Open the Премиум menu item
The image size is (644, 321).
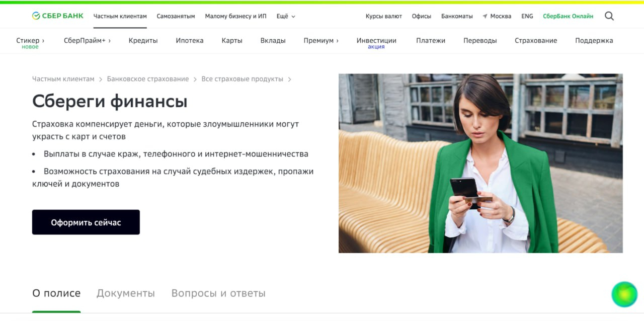[321, 41]
